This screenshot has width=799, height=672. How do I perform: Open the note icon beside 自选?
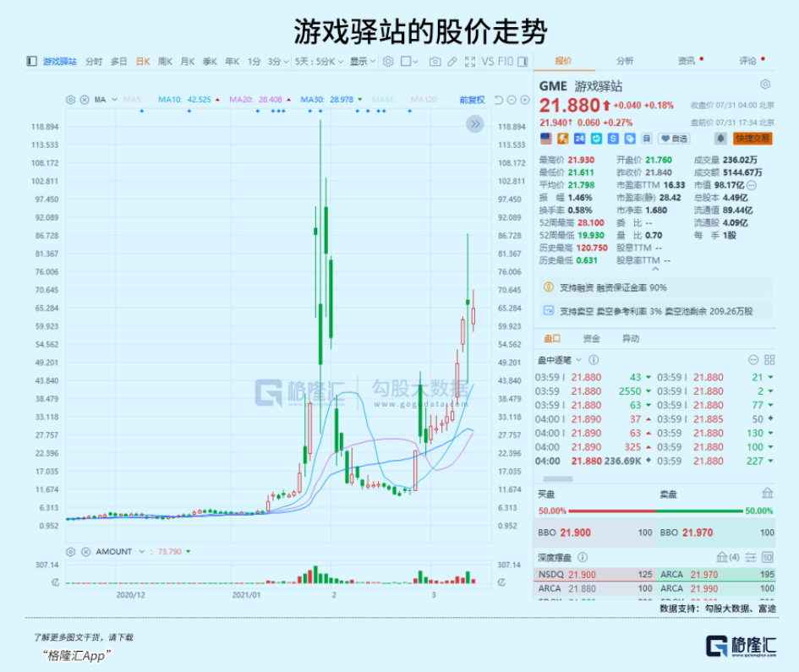pos(646,139)
